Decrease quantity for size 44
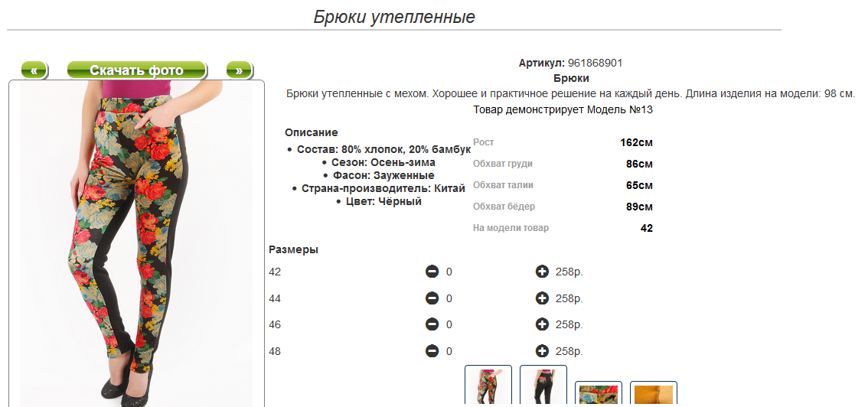Image resolution: width=868 pixels, height=407 pixels. coord(432,298)
